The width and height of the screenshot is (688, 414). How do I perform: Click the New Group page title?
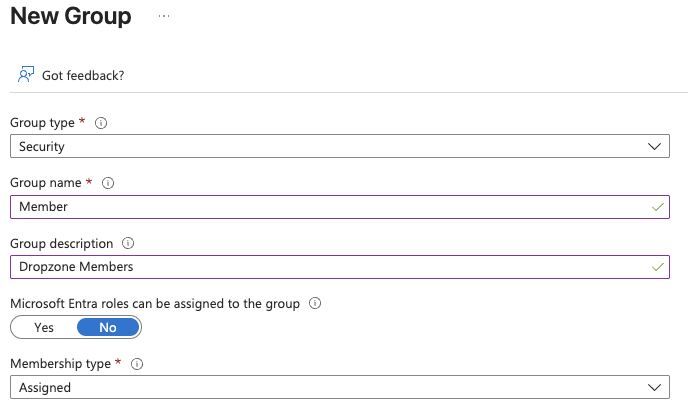[x=71, y=16]
